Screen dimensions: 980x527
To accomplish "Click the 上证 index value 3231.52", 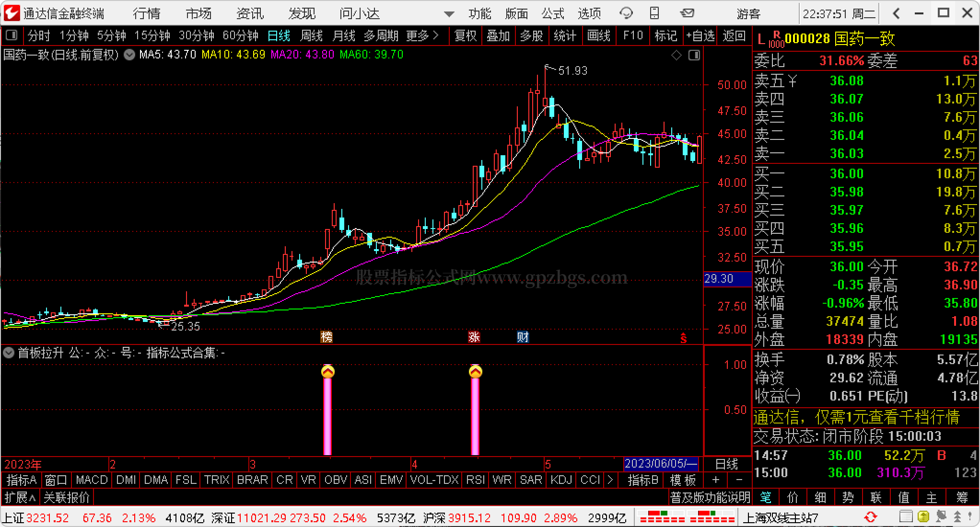I will coord(47,518).
